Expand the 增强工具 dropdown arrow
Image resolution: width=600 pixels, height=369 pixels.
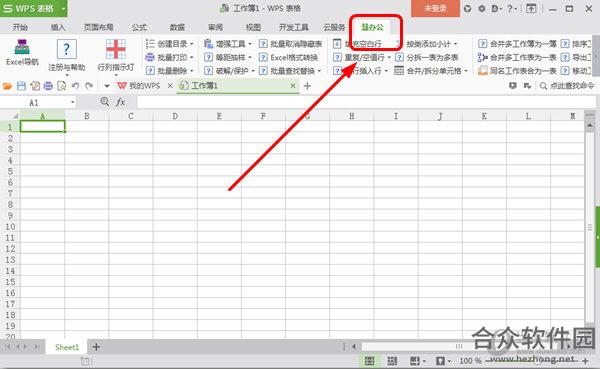[x=250, y=44]
